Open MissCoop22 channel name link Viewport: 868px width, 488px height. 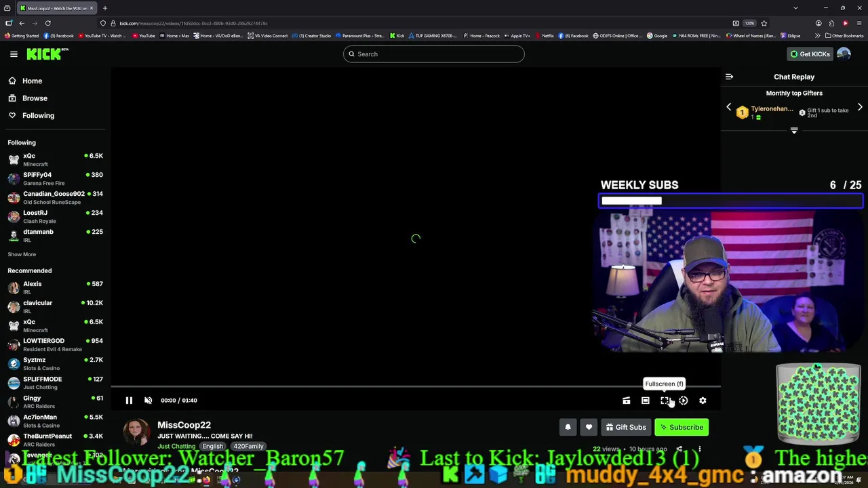click(x=184, y=425)
